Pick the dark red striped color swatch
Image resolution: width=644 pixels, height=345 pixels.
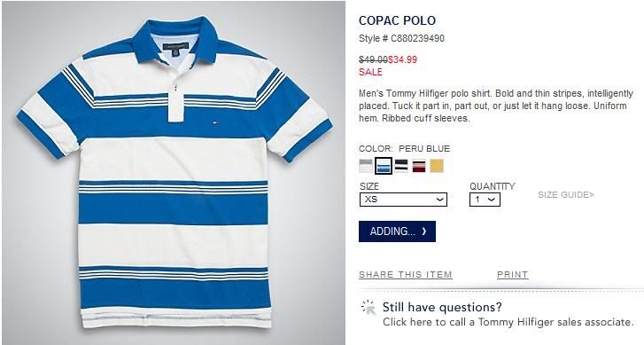[419, 166]
